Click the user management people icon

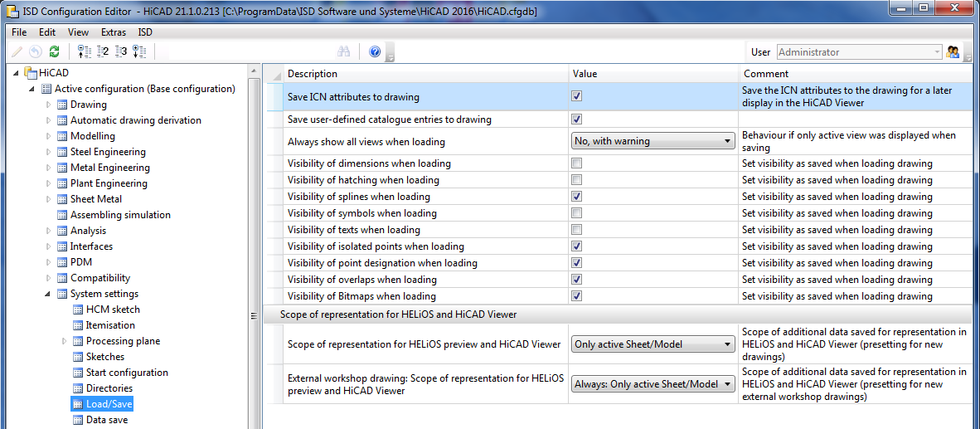953,52
